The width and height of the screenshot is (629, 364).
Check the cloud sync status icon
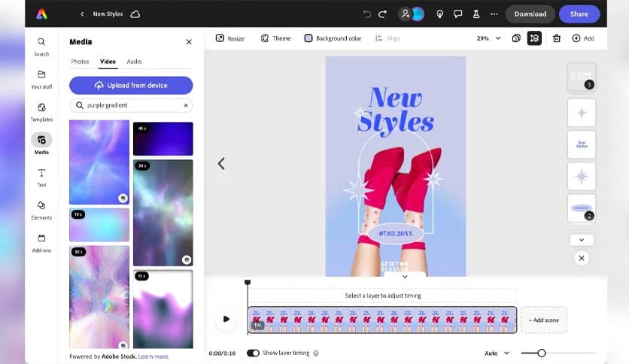135,14
